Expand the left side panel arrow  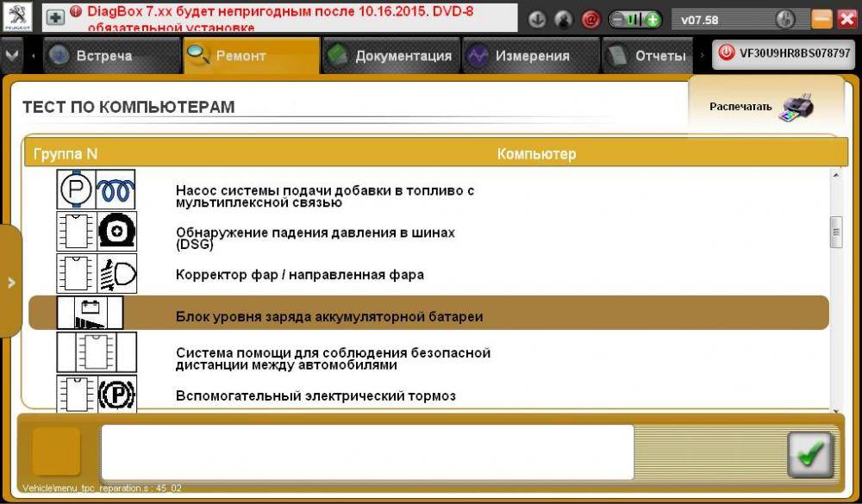10,282
